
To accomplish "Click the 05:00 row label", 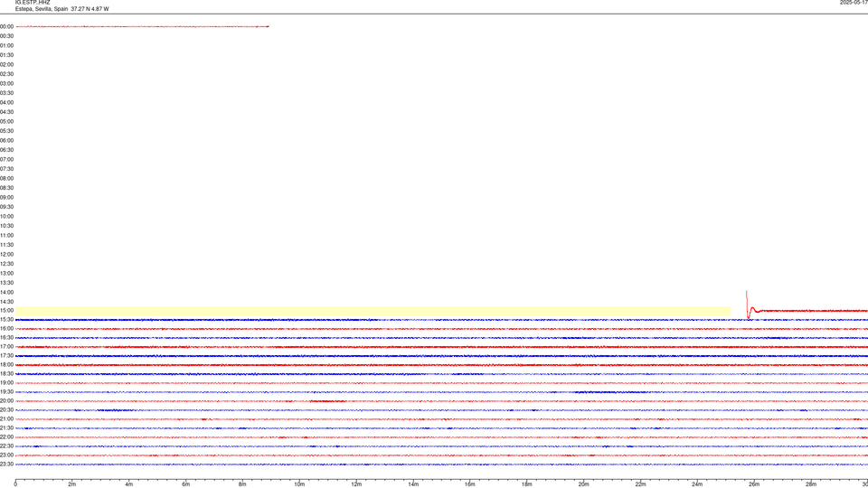I will [x=6, y=122].
